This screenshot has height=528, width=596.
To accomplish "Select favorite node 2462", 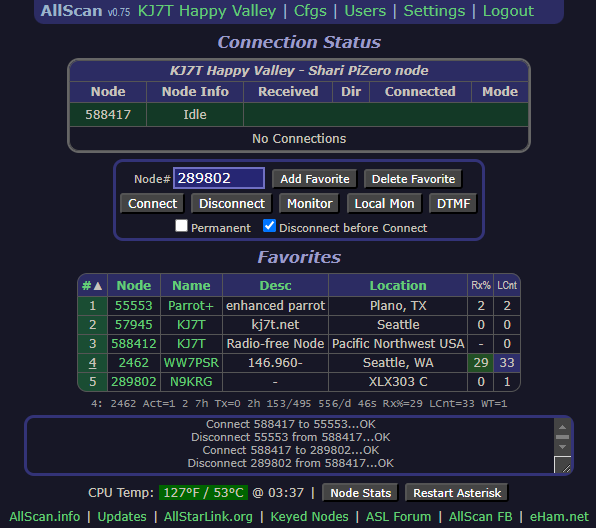I will pyautogui.click(x=134, y=363).
